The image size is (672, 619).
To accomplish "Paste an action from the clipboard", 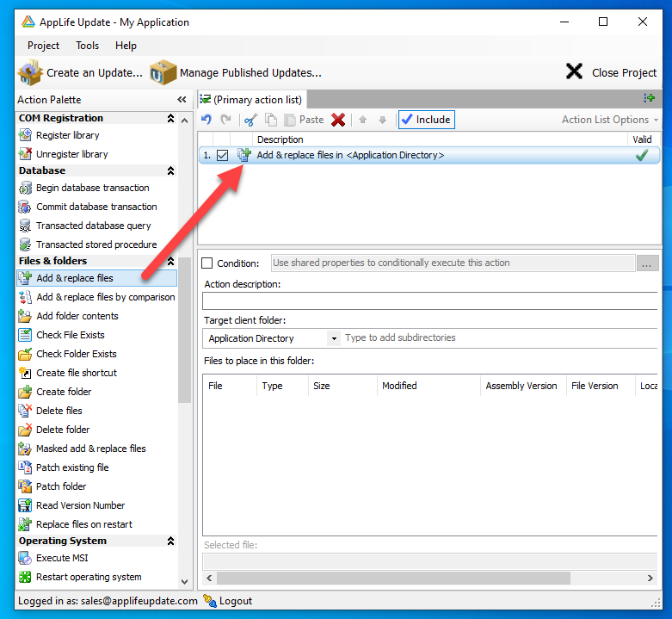I will click(305, 120).
